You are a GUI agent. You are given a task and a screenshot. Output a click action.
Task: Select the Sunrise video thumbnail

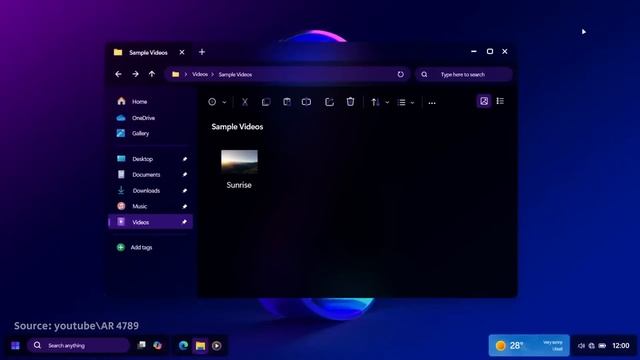point(239,161)
